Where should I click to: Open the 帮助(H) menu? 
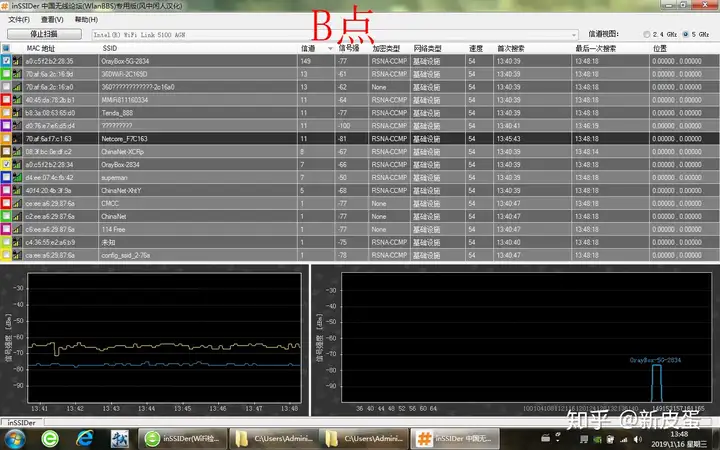click(x=86, y=20)
